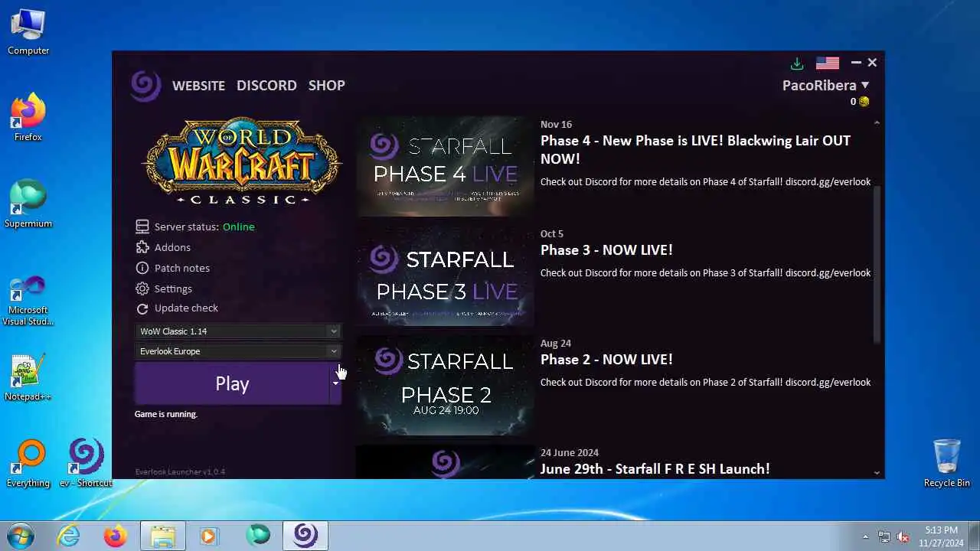Click 'Game is running.' status text
Screen dimensions: 980x551
point(166,414)
